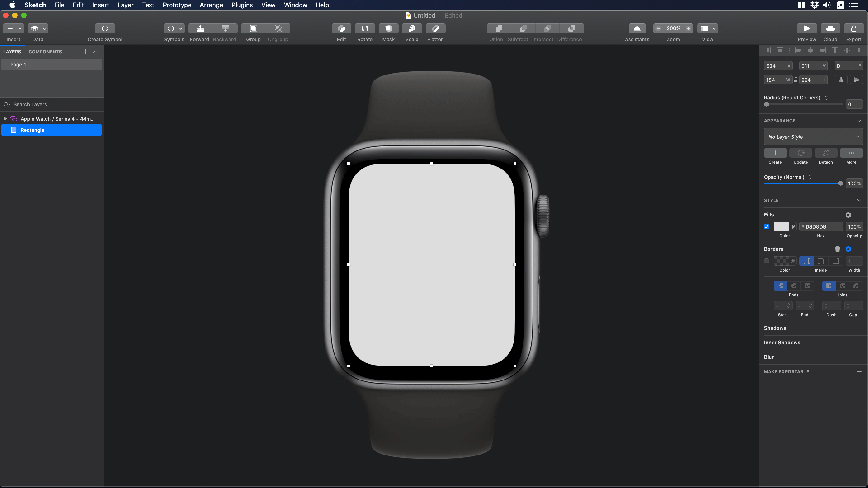This screenshot has width=868, height=488.
Task: Open the No Layer Style dropdown
Action: tap(813, 137)
